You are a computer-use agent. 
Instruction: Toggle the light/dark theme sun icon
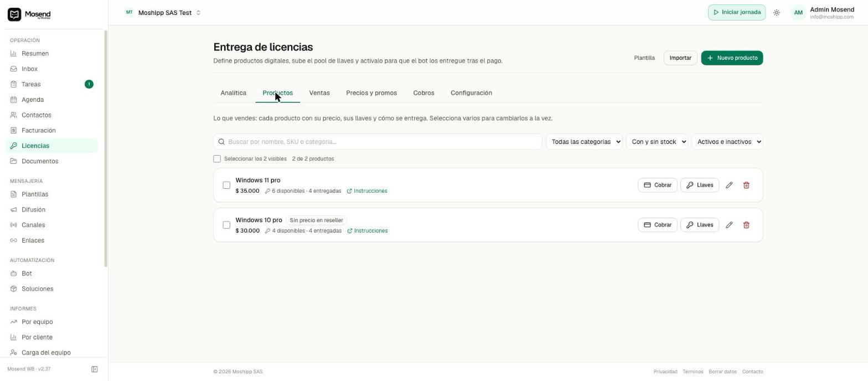click(777, 13)
